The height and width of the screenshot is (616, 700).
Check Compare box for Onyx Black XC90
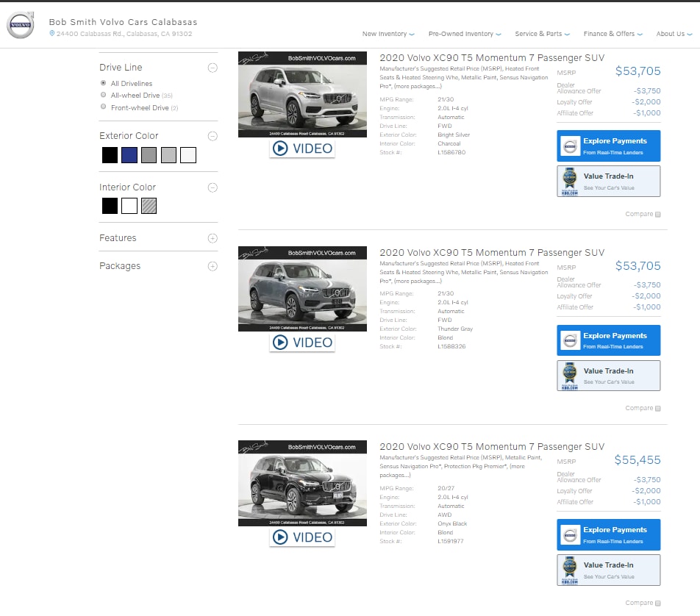pos(657,604)
